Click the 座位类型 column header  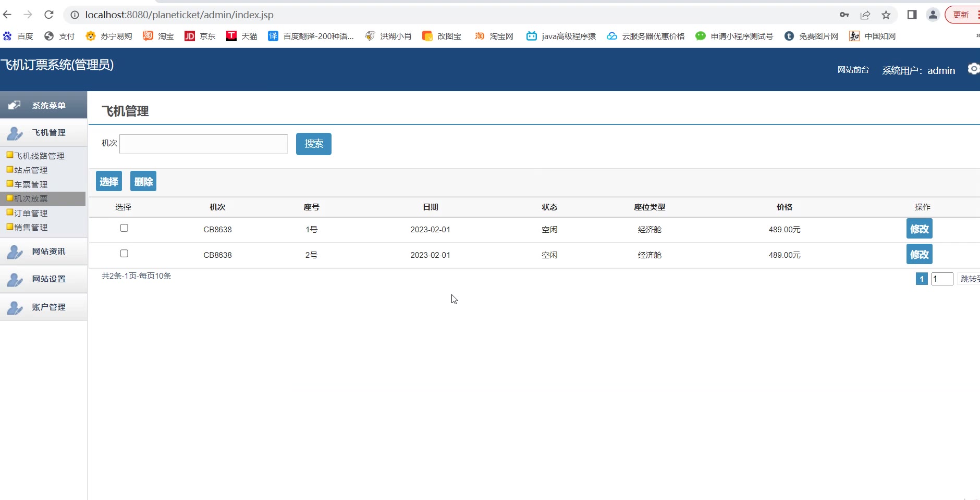[650, 207]
